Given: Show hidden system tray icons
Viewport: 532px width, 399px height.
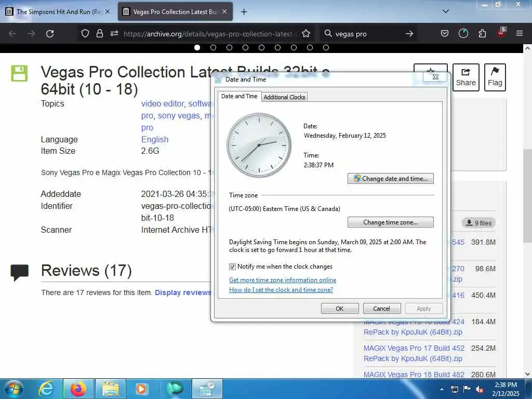Looking at the screenshot, I should (x=442, y=389).
